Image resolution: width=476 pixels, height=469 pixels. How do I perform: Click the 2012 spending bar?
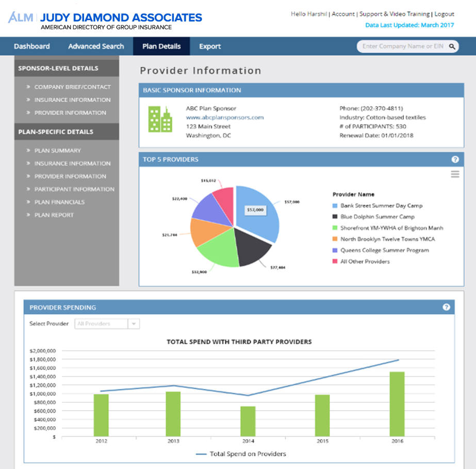pos(101,415)
